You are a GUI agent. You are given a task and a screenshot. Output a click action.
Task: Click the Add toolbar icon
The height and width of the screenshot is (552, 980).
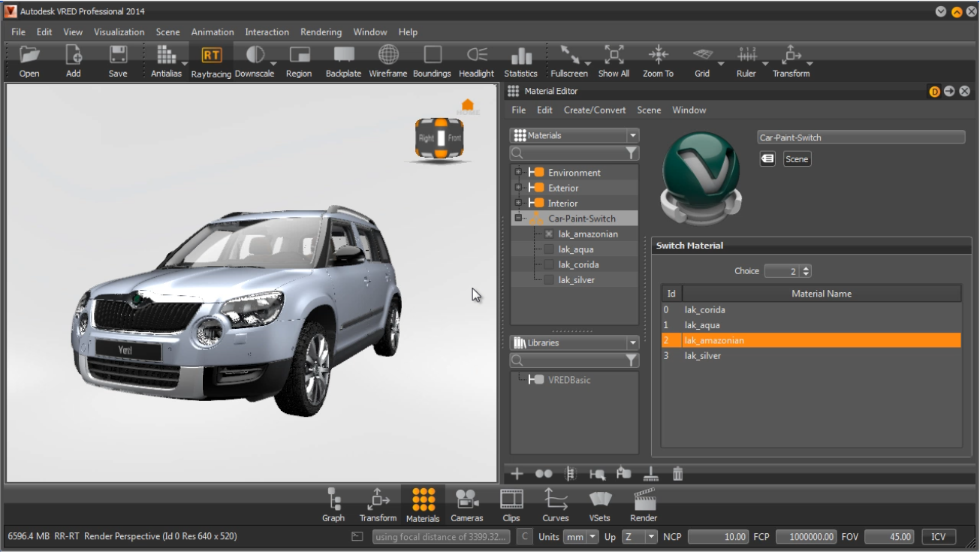tap(74, 55)
